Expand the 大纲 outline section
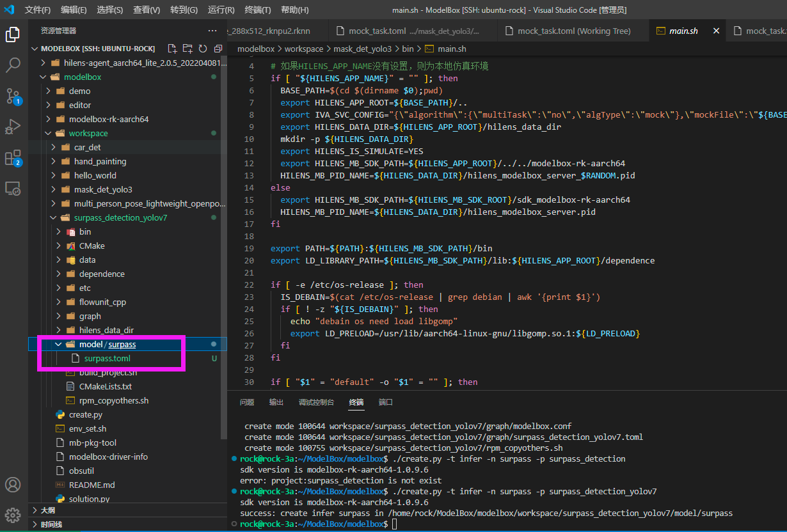 [47, 510]
